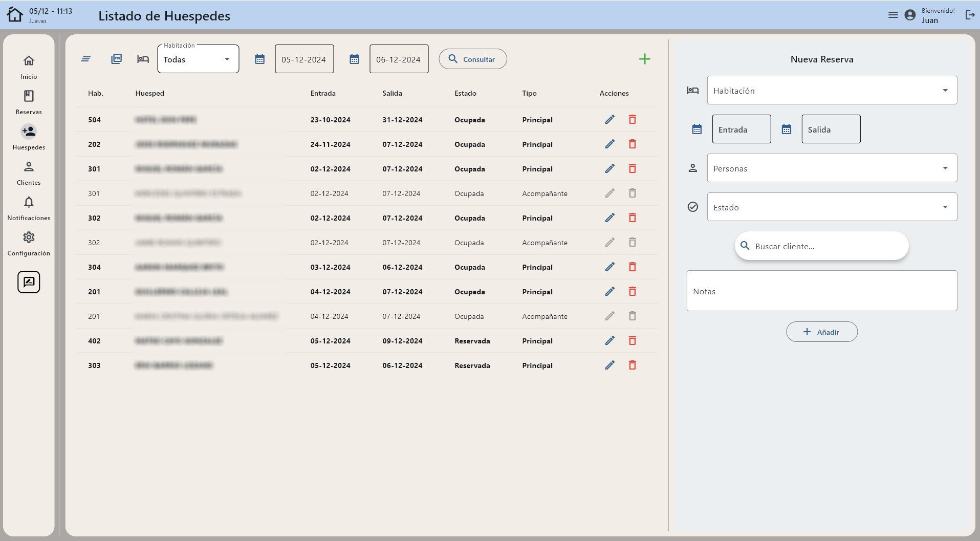Viewport: 980px width, 541px height.
Task: Expand the Estado dropdown
Action: [832, 207]
